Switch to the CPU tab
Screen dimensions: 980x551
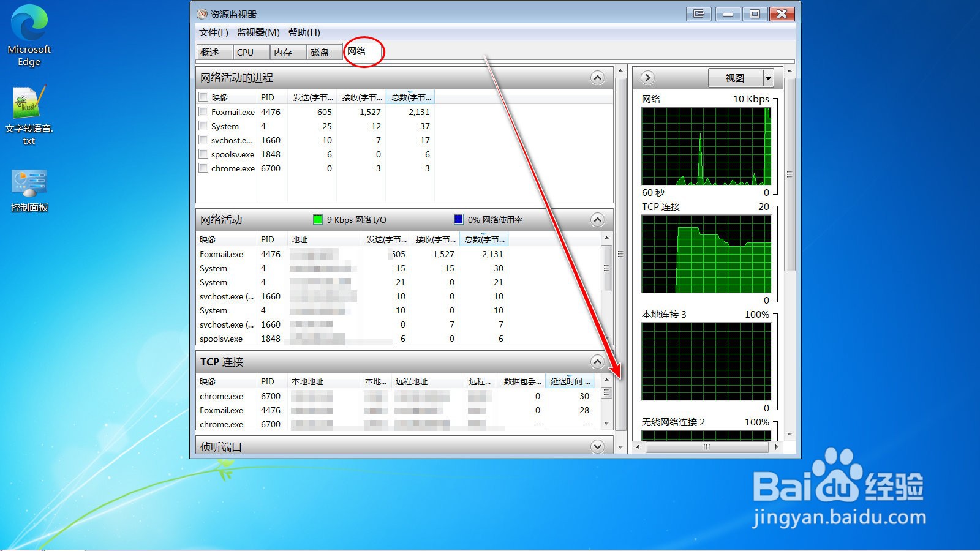251,52
